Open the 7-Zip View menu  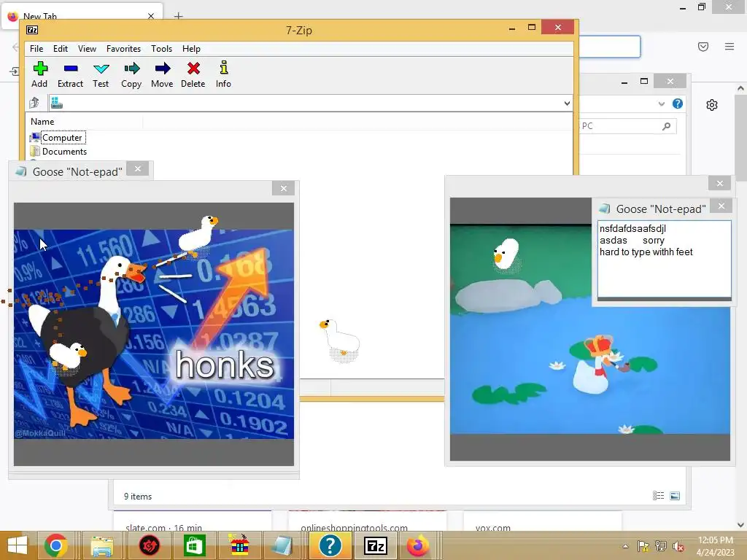pyautogui.click(x=88, y=49)
